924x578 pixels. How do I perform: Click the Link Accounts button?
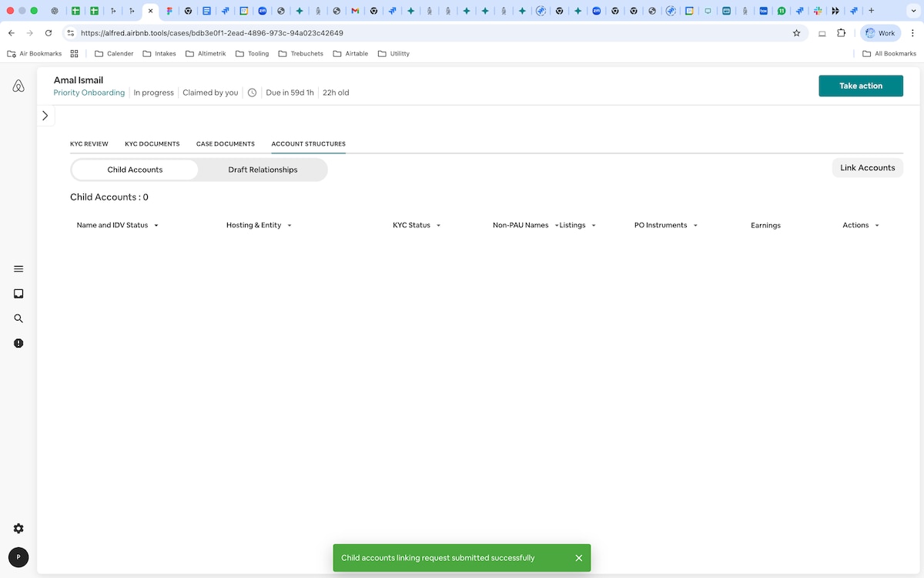pyautogui.click(x=867, y=168)
